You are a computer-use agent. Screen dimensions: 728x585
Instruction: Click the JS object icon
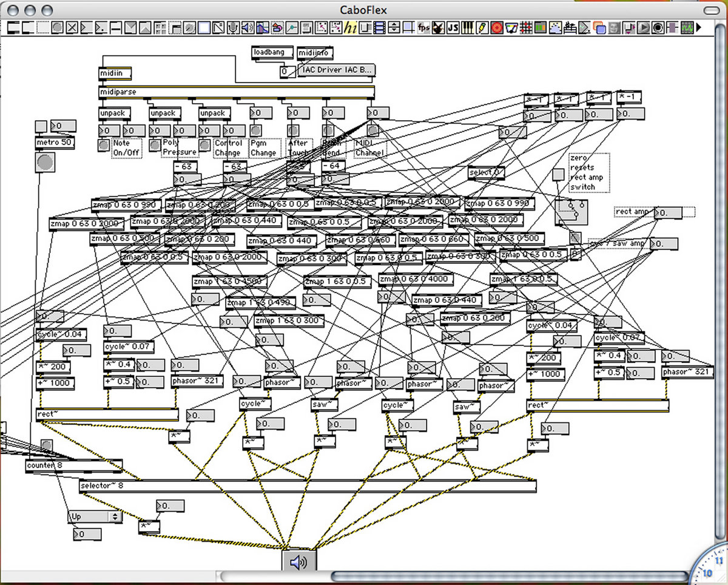(453, 27)
